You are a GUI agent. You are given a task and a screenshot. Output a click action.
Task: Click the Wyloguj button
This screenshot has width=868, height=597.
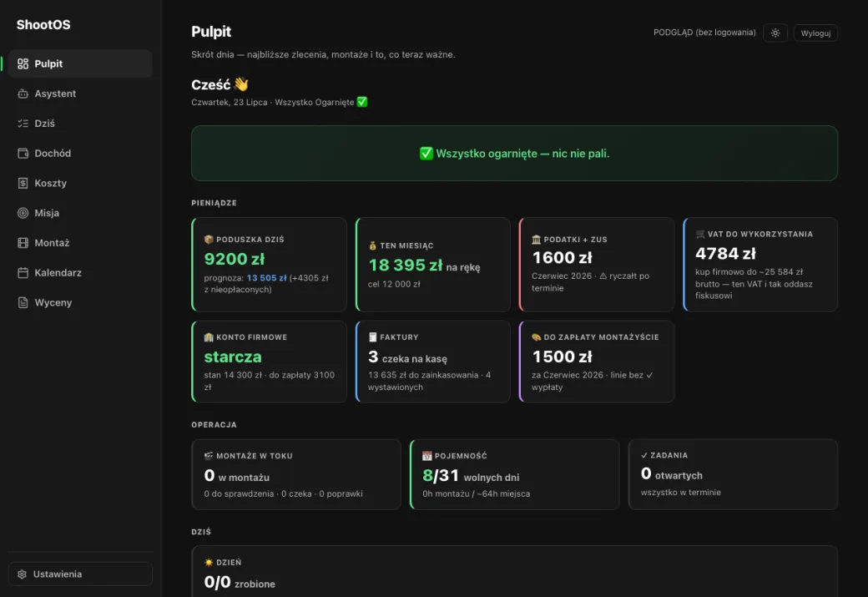point(815,33)
